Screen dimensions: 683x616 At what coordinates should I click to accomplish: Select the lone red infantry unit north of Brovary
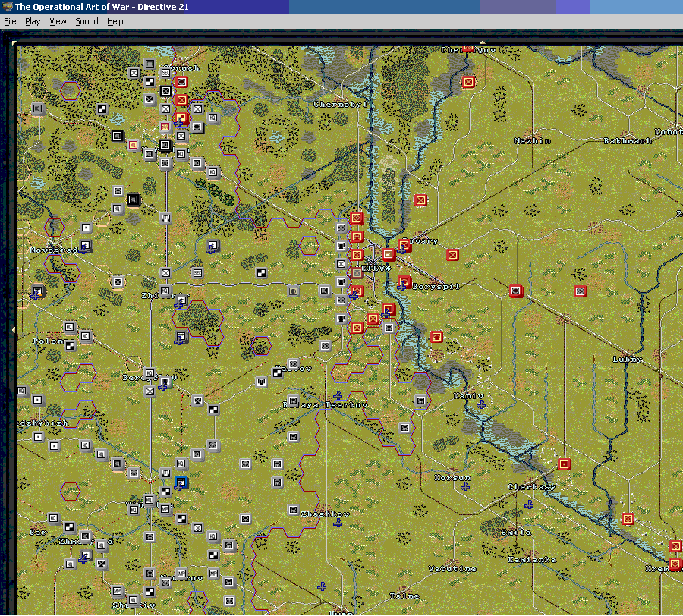(420, 200)
